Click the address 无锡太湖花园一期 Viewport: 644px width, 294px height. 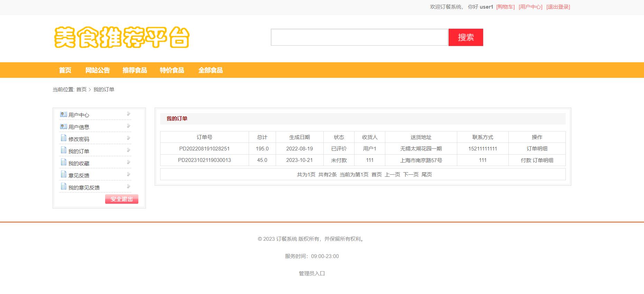421,149
